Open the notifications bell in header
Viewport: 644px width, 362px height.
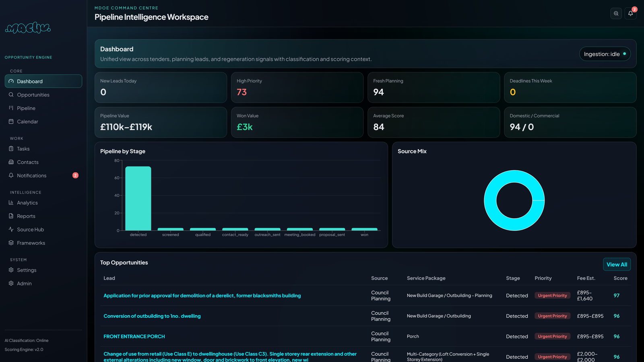pos(630,13)
